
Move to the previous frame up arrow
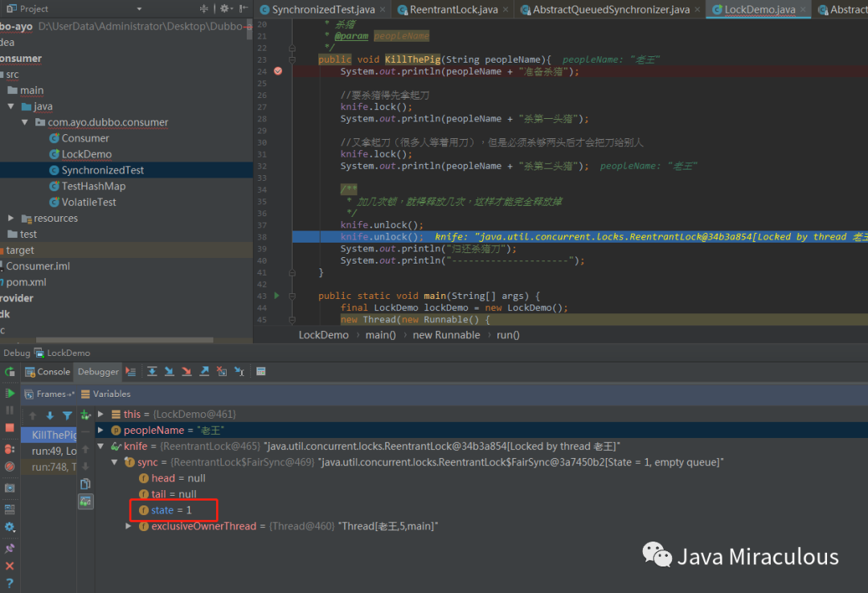click(x=33, y=415)
